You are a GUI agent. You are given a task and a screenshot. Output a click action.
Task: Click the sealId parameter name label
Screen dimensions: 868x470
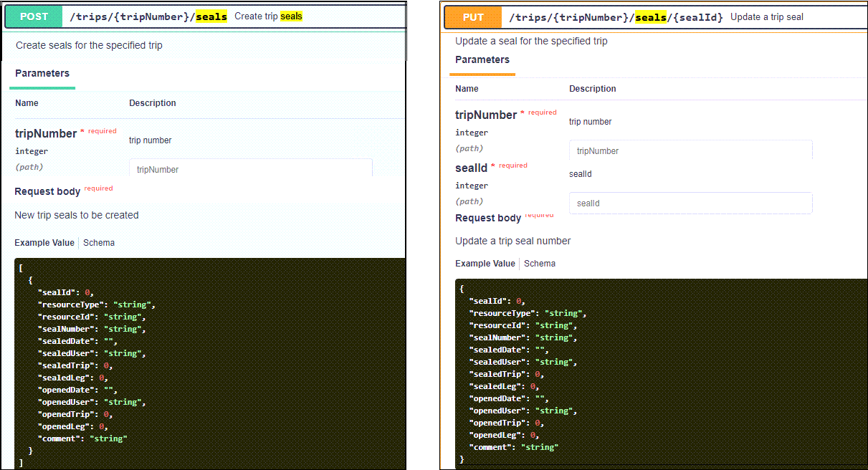[471, 168]
